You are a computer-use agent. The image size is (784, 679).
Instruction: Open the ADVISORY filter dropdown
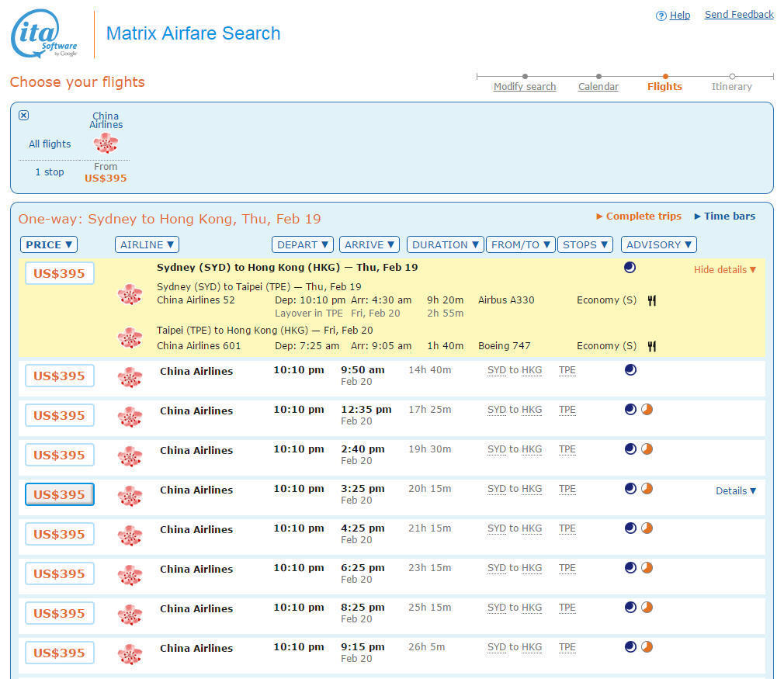point(659,244)
